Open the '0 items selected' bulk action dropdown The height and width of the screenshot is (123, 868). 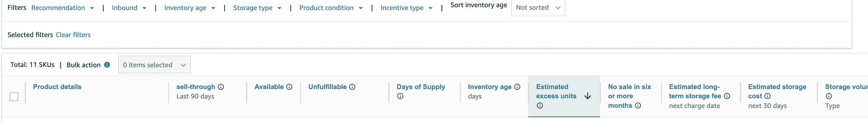click(154, 65)
